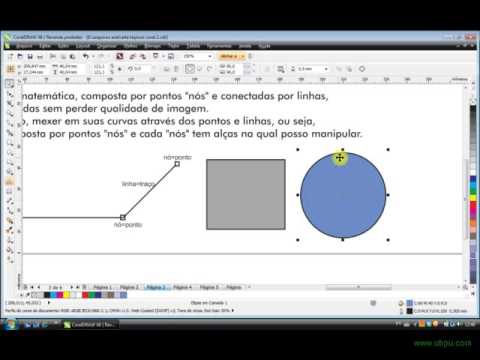Select the Pie shape type button
Viewport: 480px width, 360px height.
[x=200, y=69]
